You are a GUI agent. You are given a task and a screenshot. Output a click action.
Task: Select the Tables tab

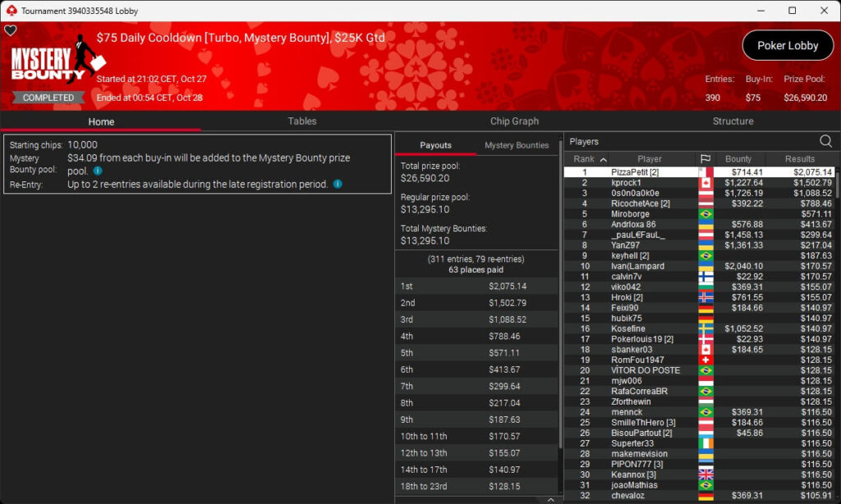[x=302, y=121]
